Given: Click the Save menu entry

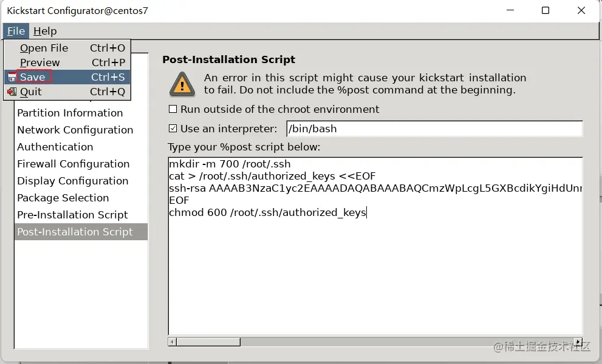Looking at the screenshot, I should pyautogui.click(x=67, y=77).
